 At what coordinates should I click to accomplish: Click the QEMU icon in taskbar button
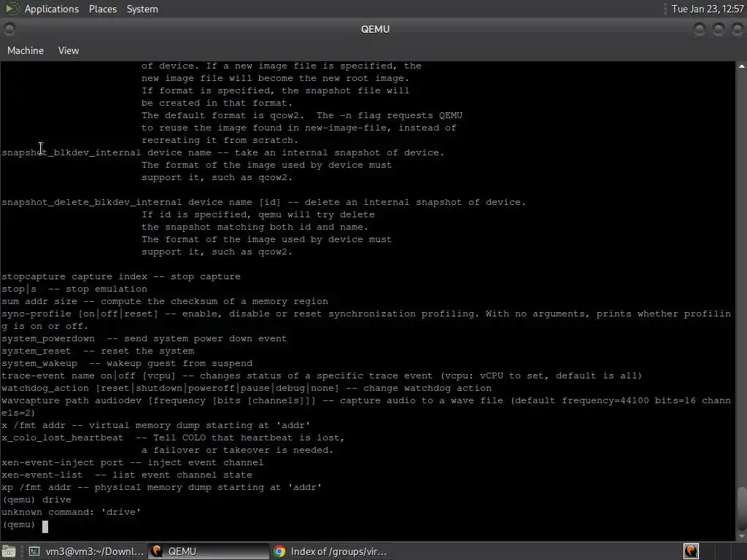[x=156, y=551]
